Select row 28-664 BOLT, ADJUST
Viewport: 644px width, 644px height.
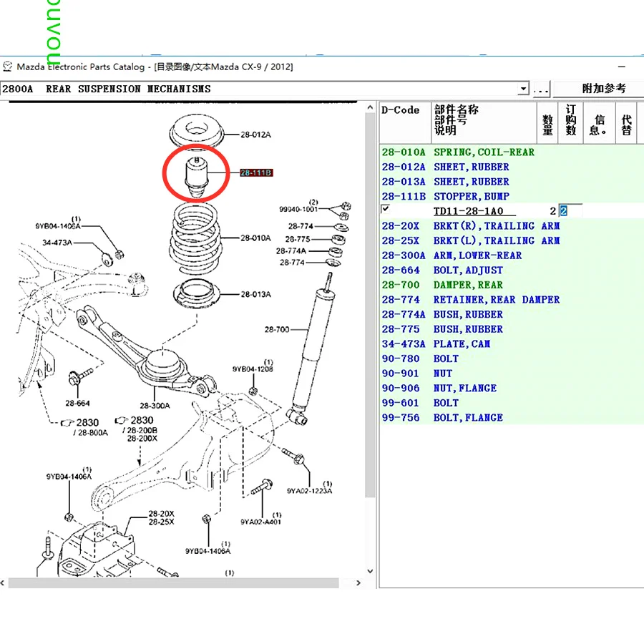tap(512, 270)
